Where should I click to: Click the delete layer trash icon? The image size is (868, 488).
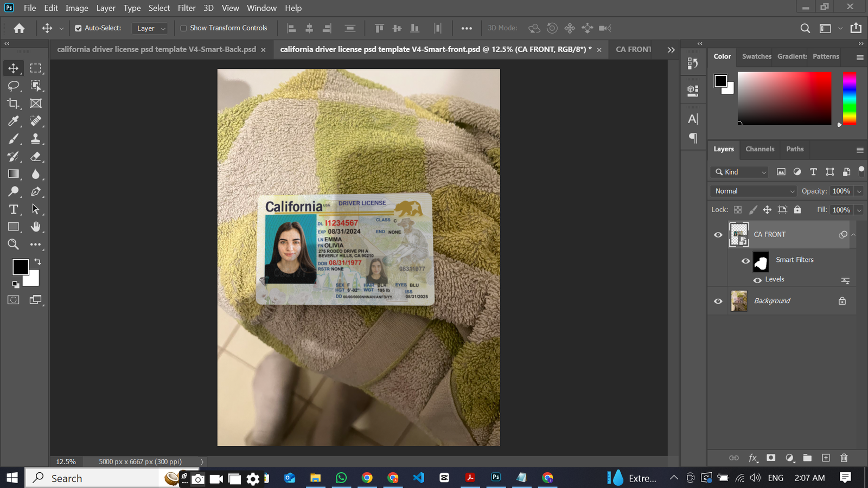[844, 458]
